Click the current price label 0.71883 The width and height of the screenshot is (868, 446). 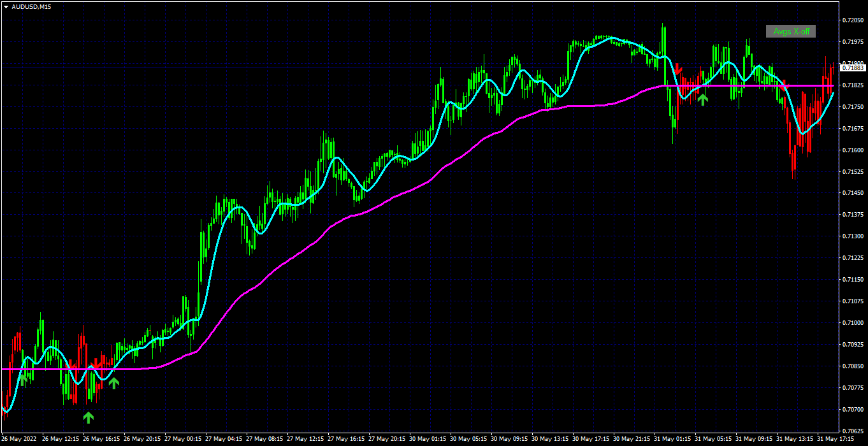(853, 68)
